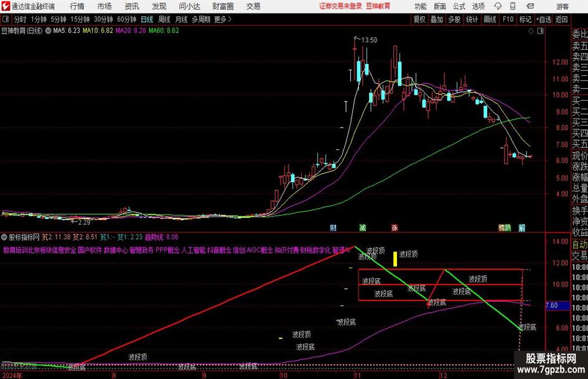Open the 功能 menu
Image resolution: width=588 pixels, height=379 pixels.
[x=421, y=6]
